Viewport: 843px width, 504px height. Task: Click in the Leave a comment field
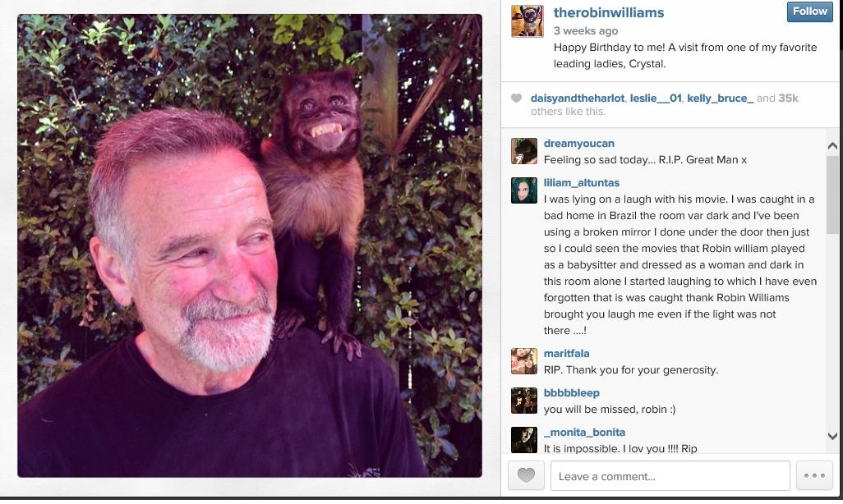pyautogui.click(x=670, y=476)
